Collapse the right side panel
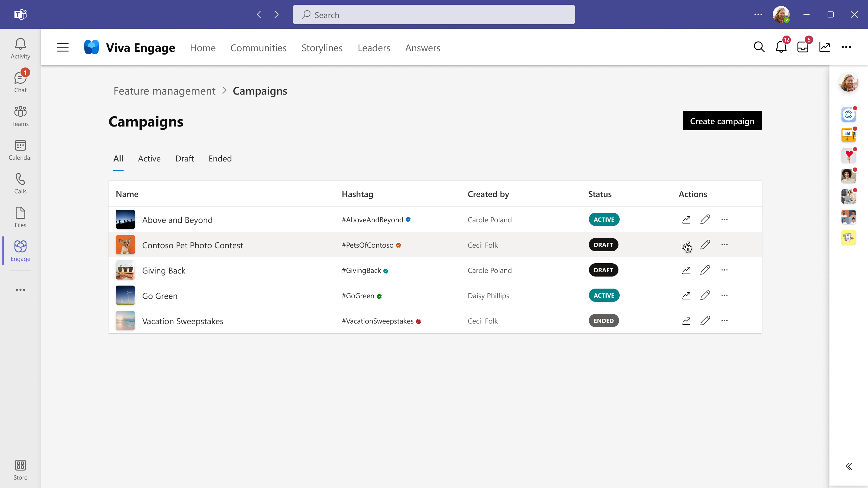This screenshot has width=868, height=488. (x=848, y=466)
